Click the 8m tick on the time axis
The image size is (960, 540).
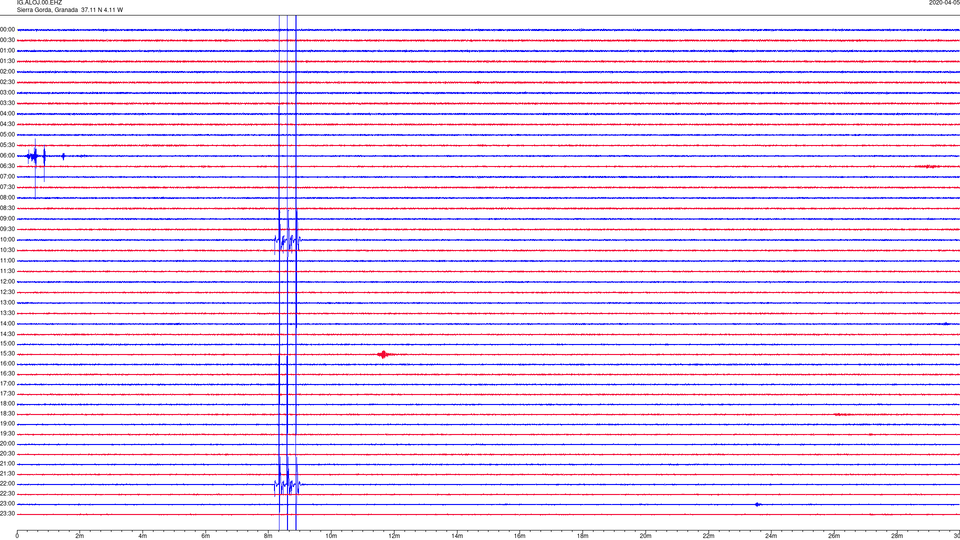point(268,536)
